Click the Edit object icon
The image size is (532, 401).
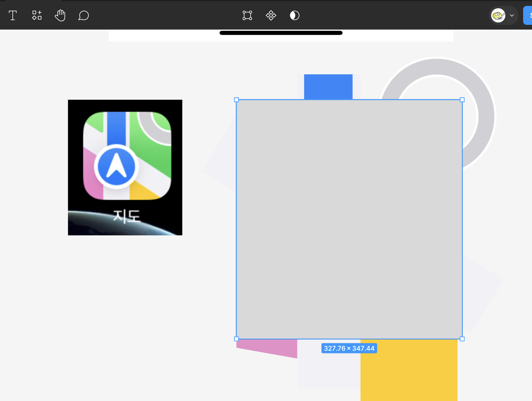247,15
